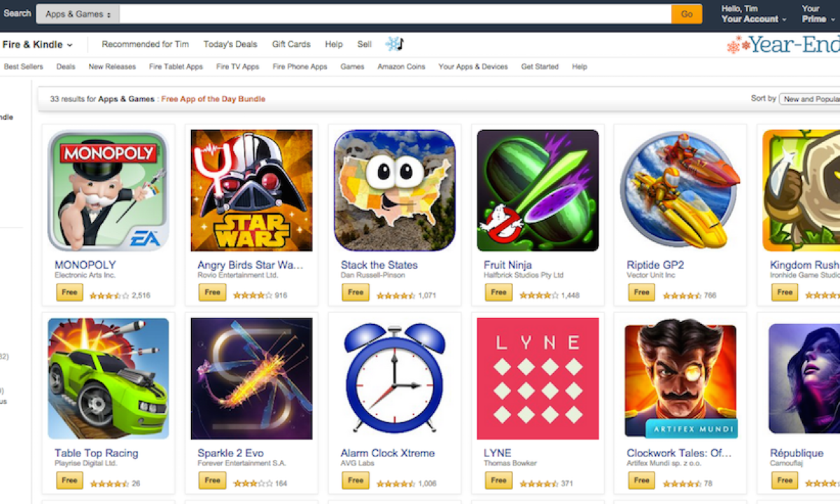Open the Sort by dropdown
This screenshot has width=840, height=504.
tap(810, 99)
